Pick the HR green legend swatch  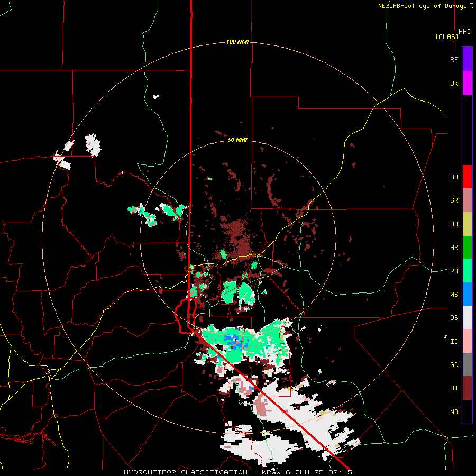tap(467, 248)
